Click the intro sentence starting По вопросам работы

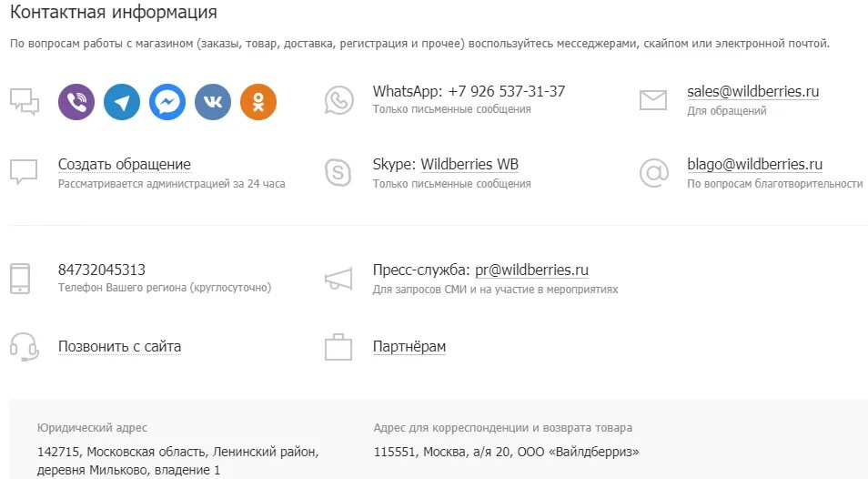point(419,44)
